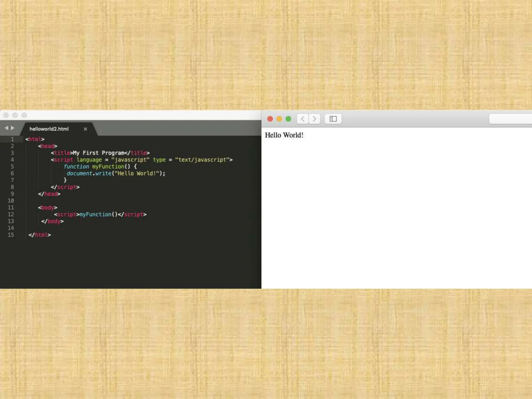Viewport: 532px width, 399px height.
Task: Click the browser forward arrow button
Action: pos(314,119)
